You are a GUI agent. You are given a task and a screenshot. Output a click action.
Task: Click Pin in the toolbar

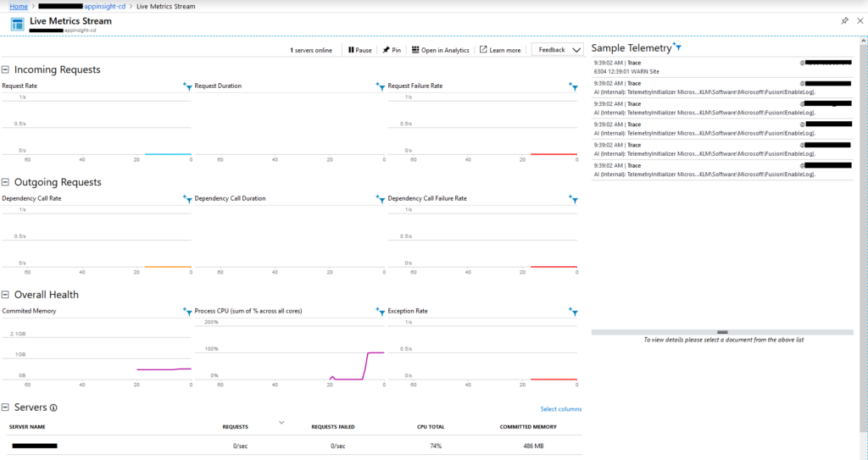392,50
